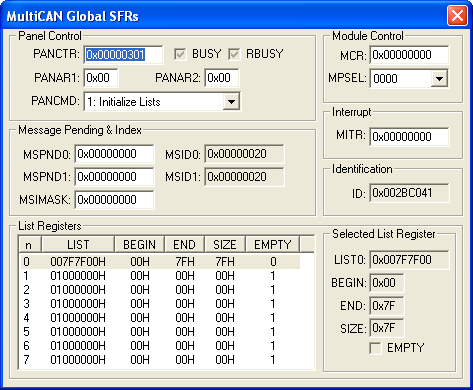Open the MPSEL dropdown
Image resolution: width=473 pixels, height=390 pixels.
pos(439,79)
